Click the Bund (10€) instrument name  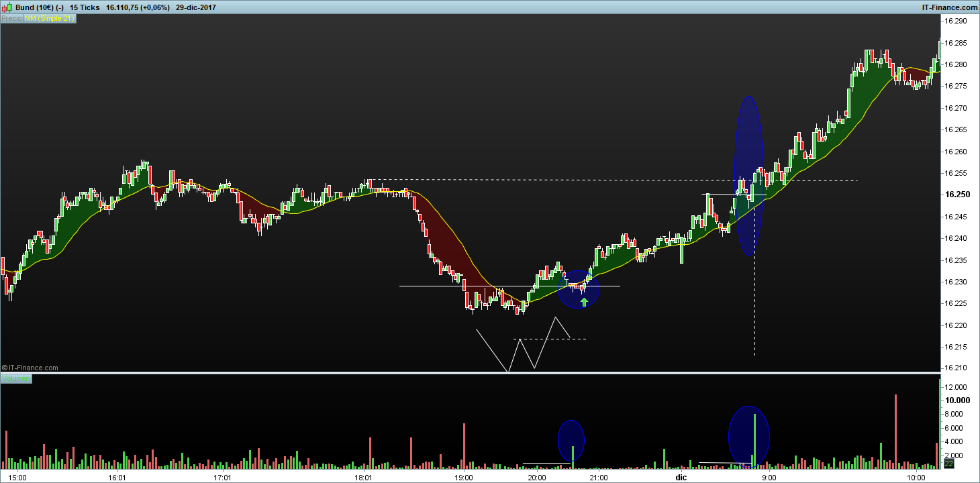point(35,7)
